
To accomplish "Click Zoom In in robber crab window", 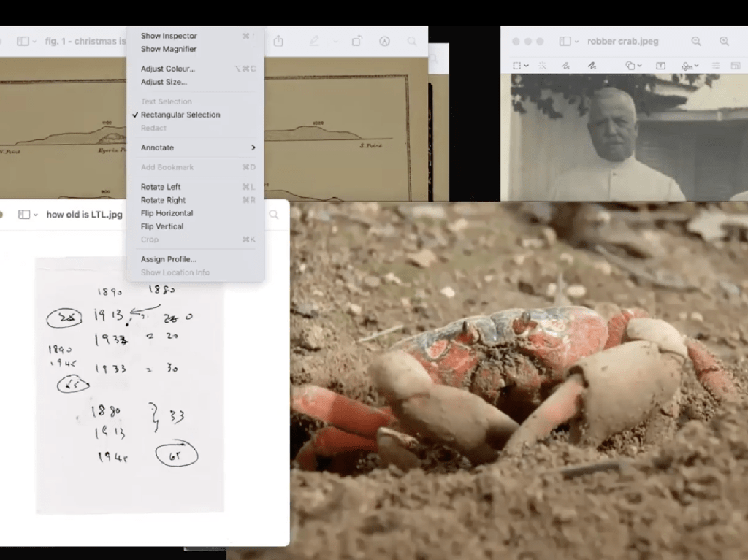I will tap(724, 42).
